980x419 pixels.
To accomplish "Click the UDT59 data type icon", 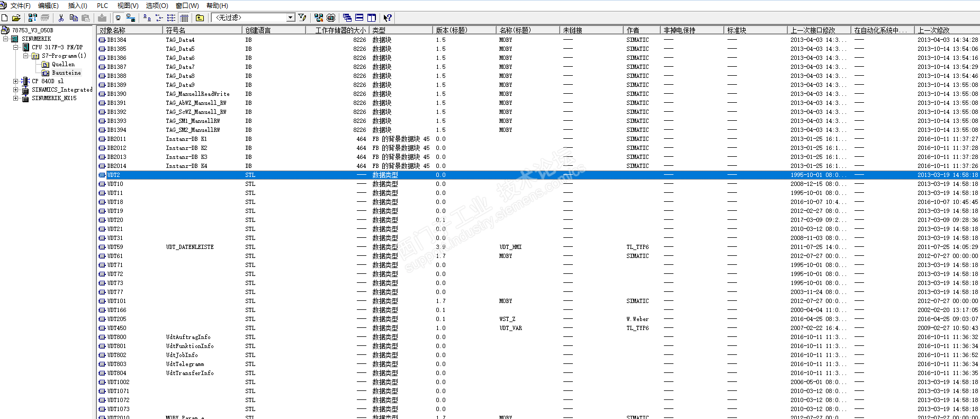I will coord(102,247).
